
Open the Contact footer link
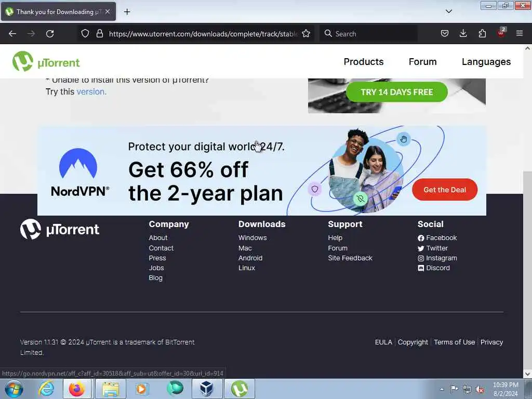pyautogui.click(x=161, y=248)
